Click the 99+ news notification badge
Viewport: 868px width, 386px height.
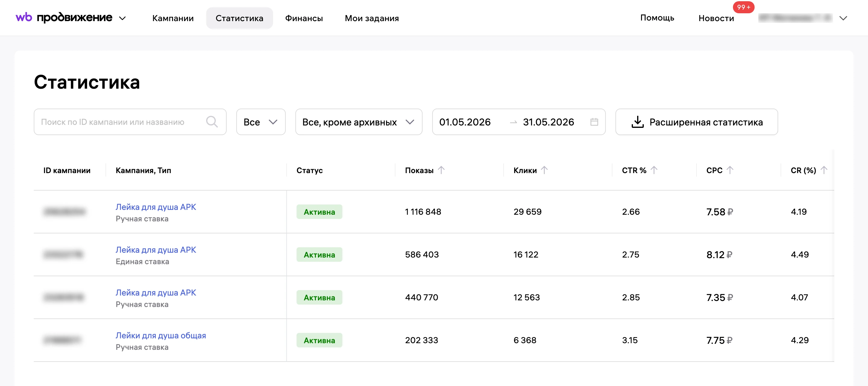[743, 7]
